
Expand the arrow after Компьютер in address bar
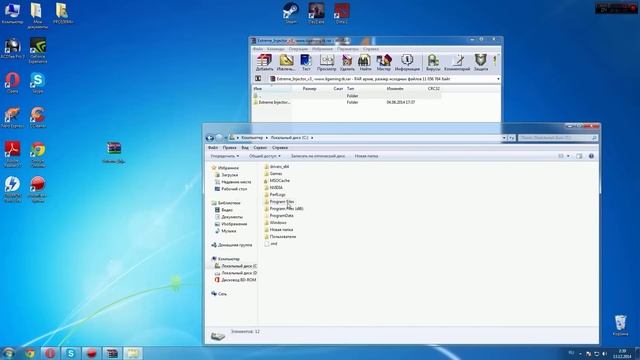point(267,138)
